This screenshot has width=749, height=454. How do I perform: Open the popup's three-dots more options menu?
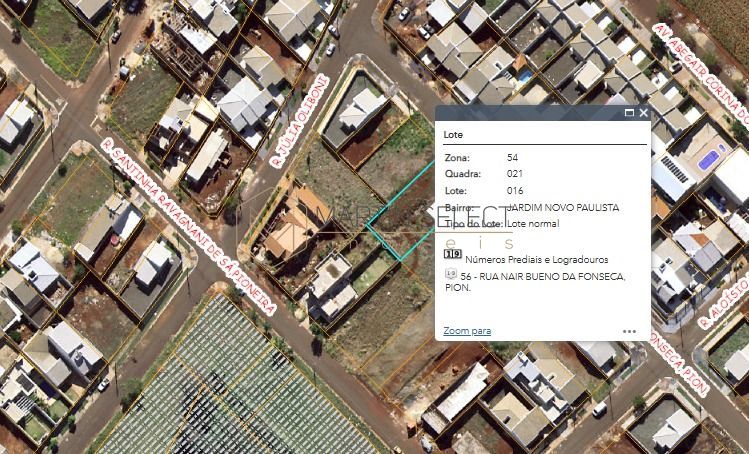point(629,331)
